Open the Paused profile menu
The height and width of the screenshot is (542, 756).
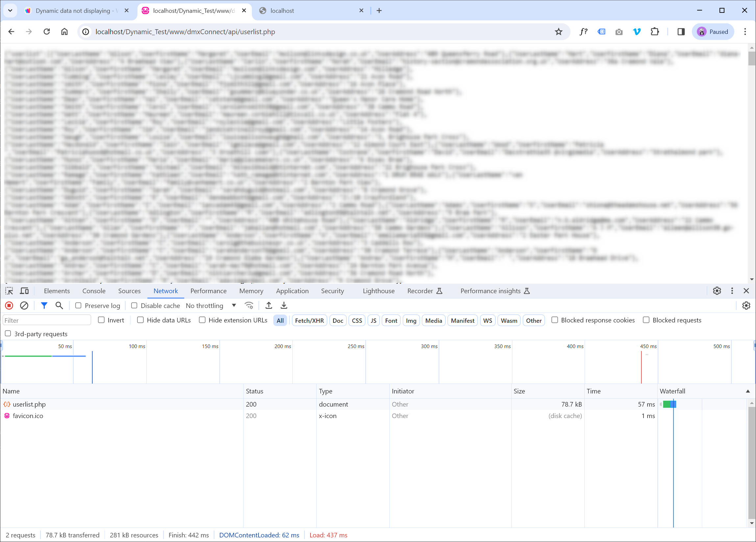713,32
